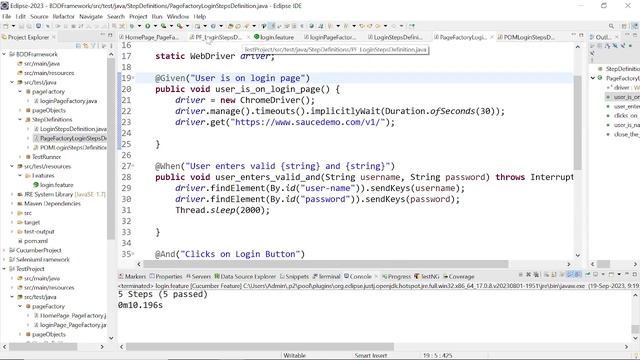The height and width of the screenshot is (360, 640).
Task: Select user_is_on method in Outline
Action: click(x=623, y=97)
